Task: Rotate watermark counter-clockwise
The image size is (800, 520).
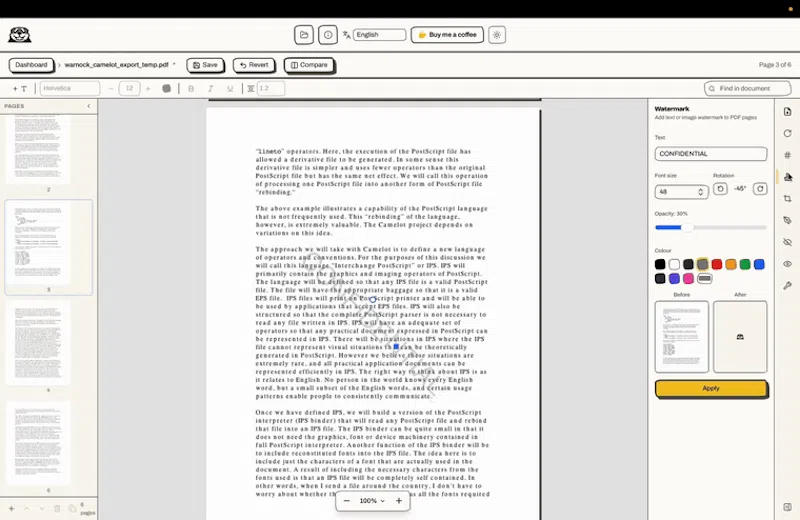Action: [x=720, y=189]
